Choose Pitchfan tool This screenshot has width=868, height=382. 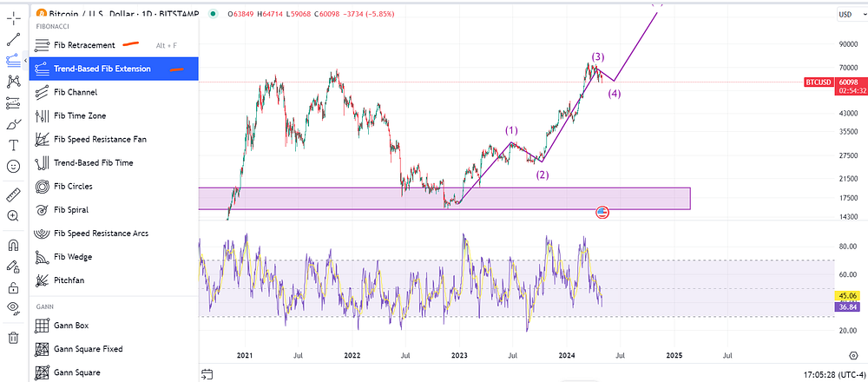click(114, 280)
